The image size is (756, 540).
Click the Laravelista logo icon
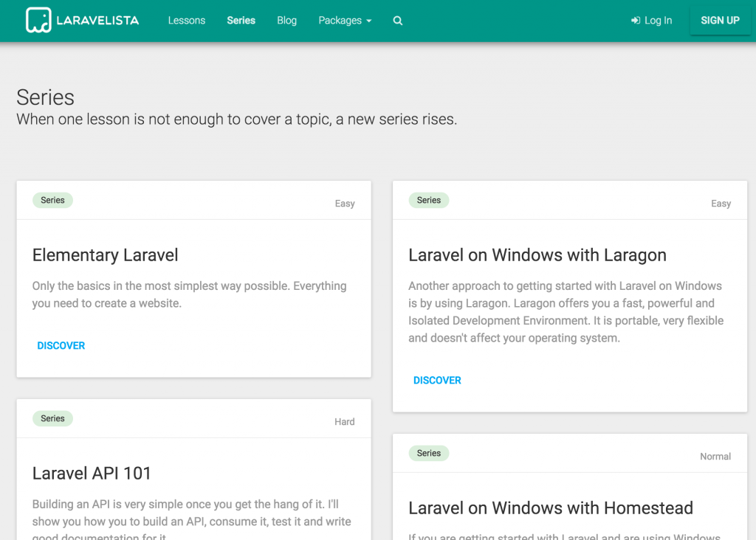[38, 20]
